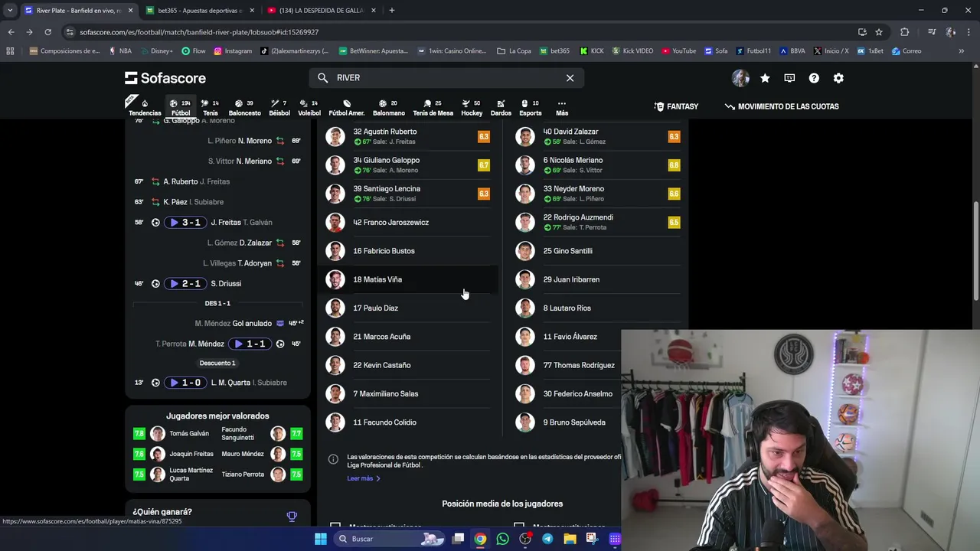980x551 pixels.
Task: Open the bet365 browser tab
Action: coord(199,10)
